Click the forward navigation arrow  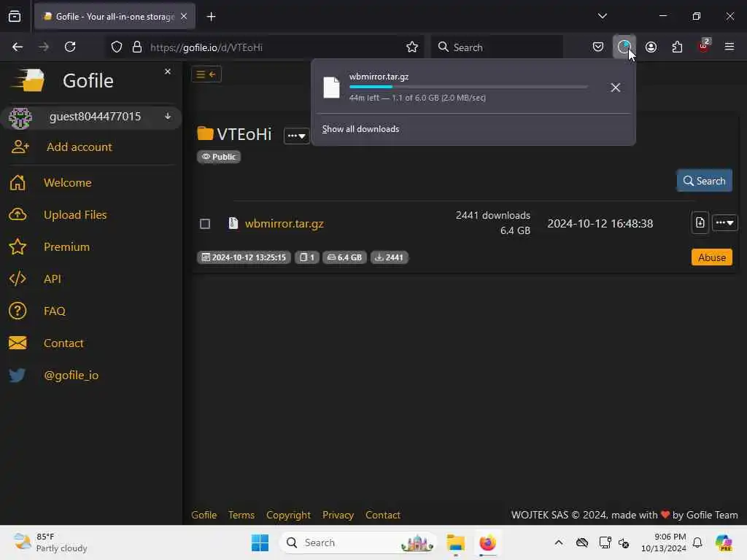point(44,47)
